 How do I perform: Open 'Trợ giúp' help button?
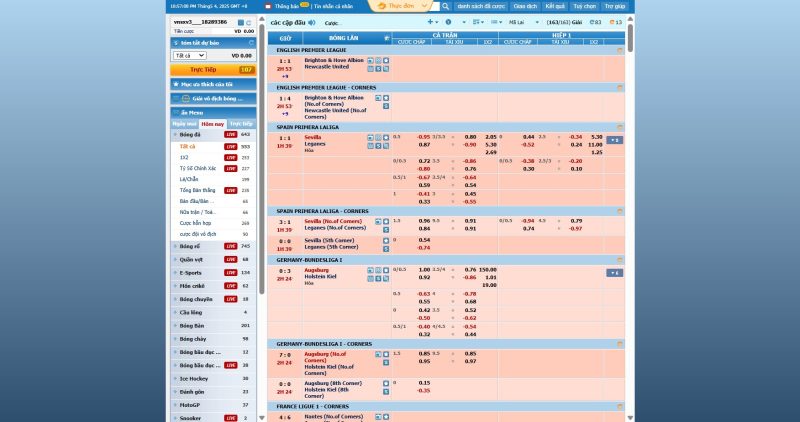(x=615, y=6)
